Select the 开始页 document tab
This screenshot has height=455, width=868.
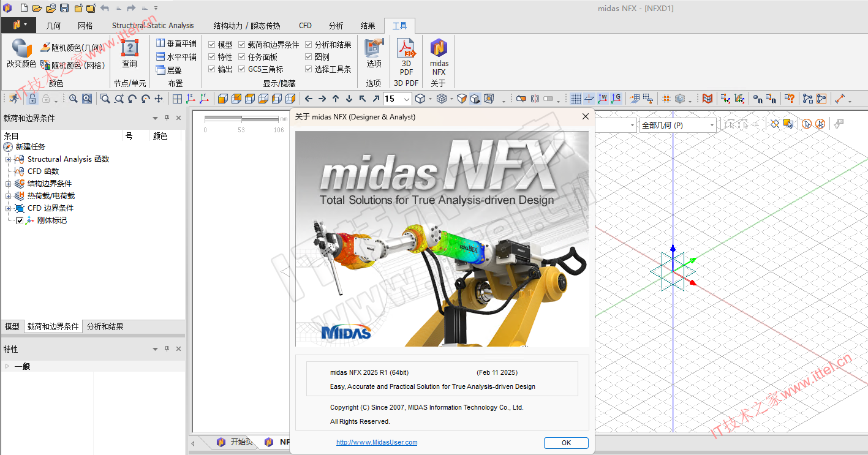pyautogui.click(x=235, y=442)
